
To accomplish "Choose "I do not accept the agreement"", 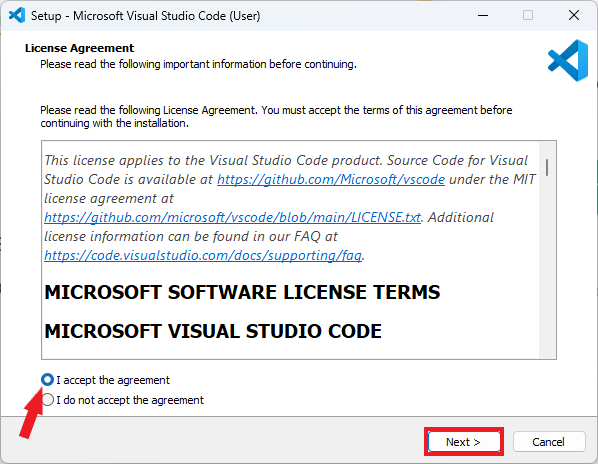I will point(47,400).
